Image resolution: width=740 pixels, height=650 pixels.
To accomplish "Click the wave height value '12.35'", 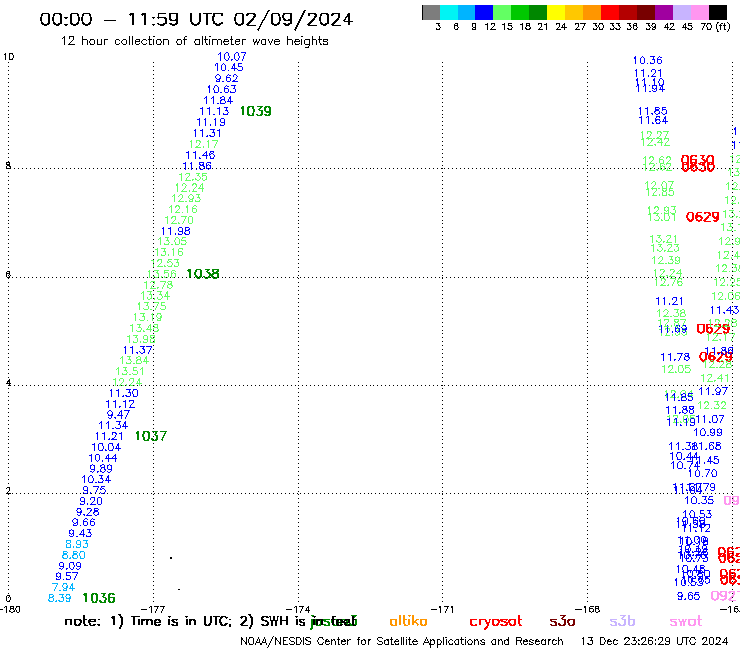I will pos(193,177).
